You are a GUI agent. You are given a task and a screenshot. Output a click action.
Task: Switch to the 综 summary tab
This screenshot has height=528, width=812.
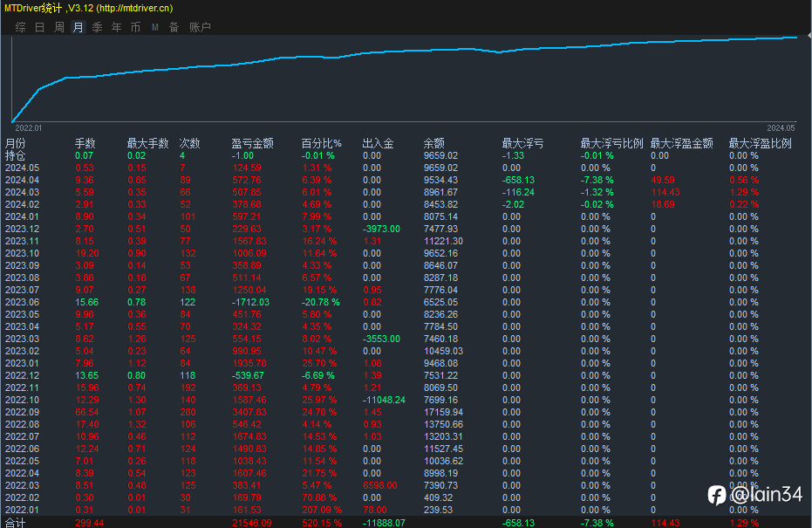pos(20,27)
